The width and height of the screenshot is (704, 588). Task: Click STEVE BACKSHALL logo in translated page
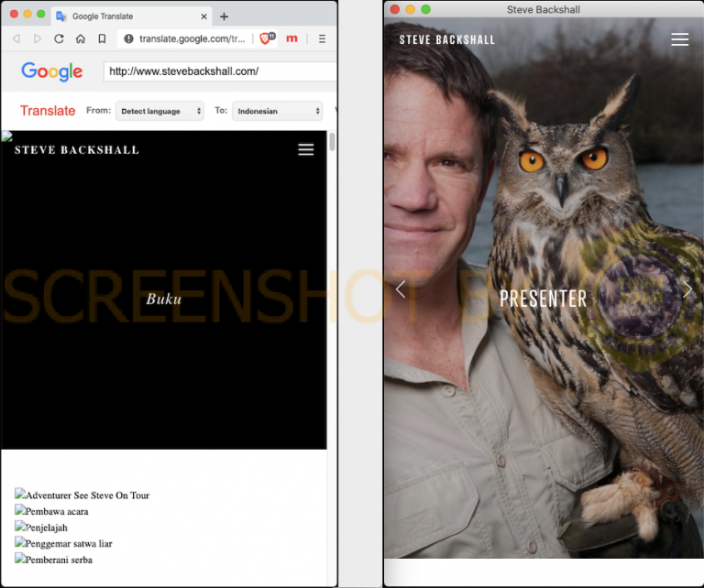pos(77,150)
